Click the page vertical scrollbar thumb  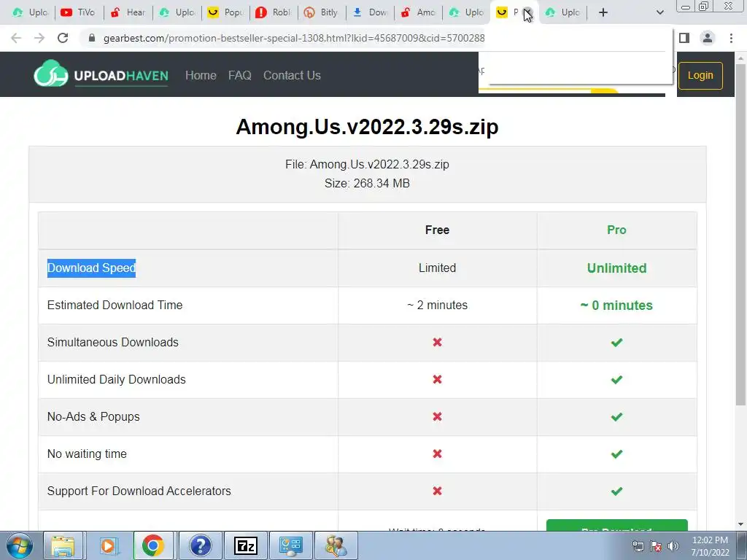[740, 234]
